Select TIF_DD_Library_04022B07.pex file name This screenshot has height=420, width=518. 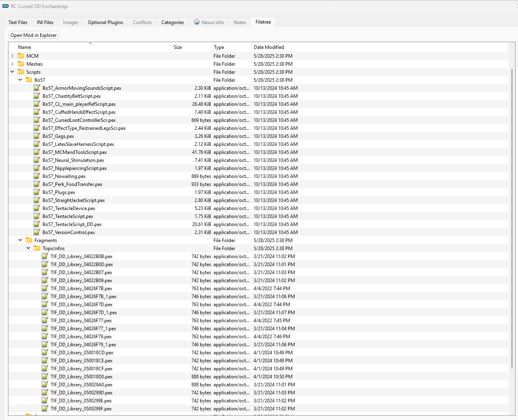(x=81, y=273)
